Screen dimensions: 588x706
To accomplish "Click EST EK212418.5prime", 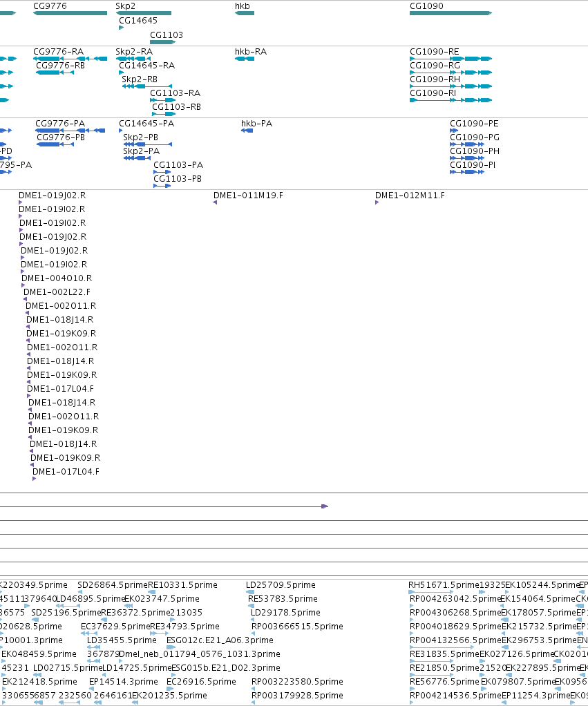I will (x=39, y=682).
